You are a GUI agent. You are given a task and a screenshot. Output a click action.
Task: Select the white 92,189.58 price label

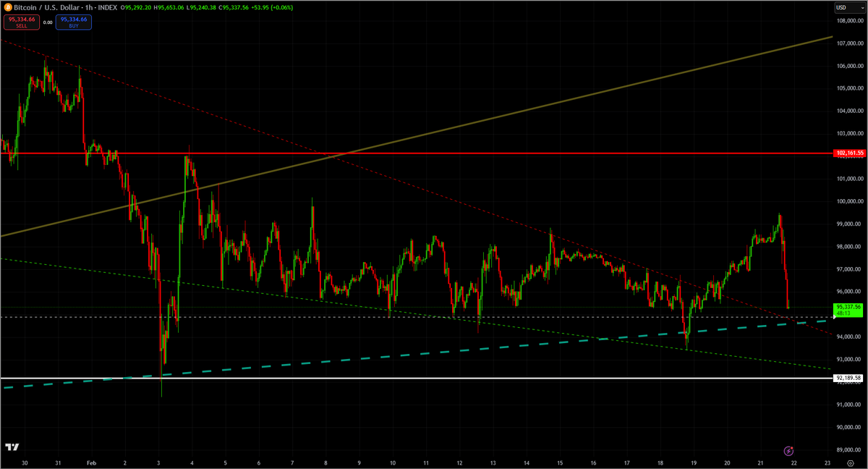pyautogui.click(x=848, y=378)
